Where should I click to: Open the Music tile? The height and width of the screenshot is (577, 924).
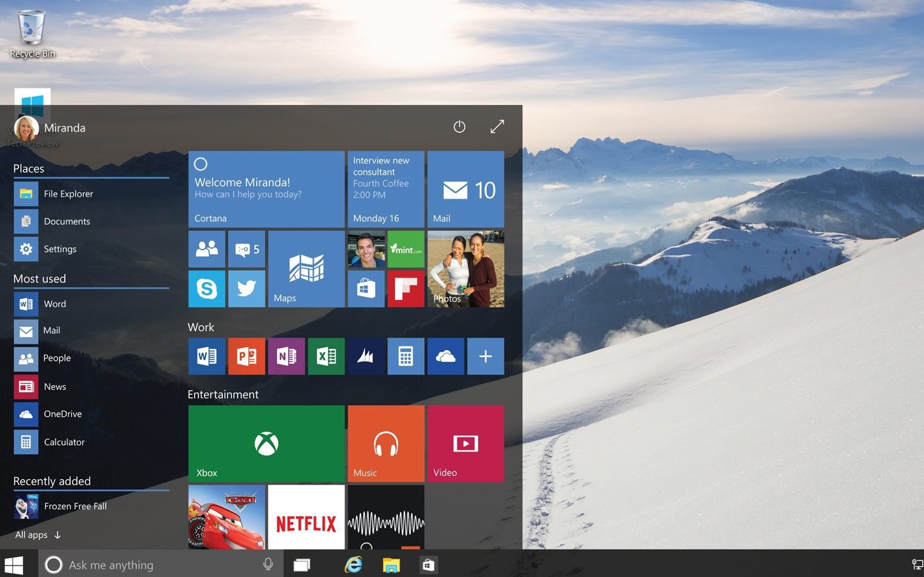(x=386, y=444)
